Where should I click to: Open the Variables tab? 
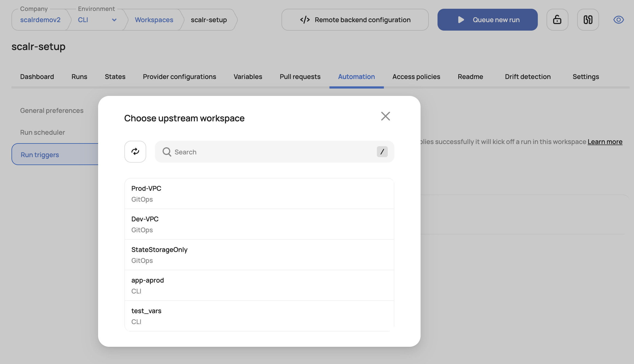[x=248, y=77]
